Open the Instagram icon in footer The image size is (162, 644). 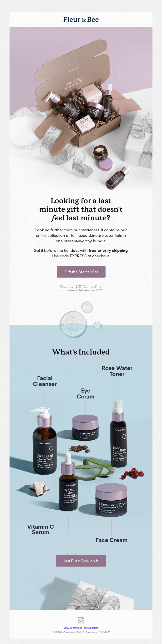(81, 620)
